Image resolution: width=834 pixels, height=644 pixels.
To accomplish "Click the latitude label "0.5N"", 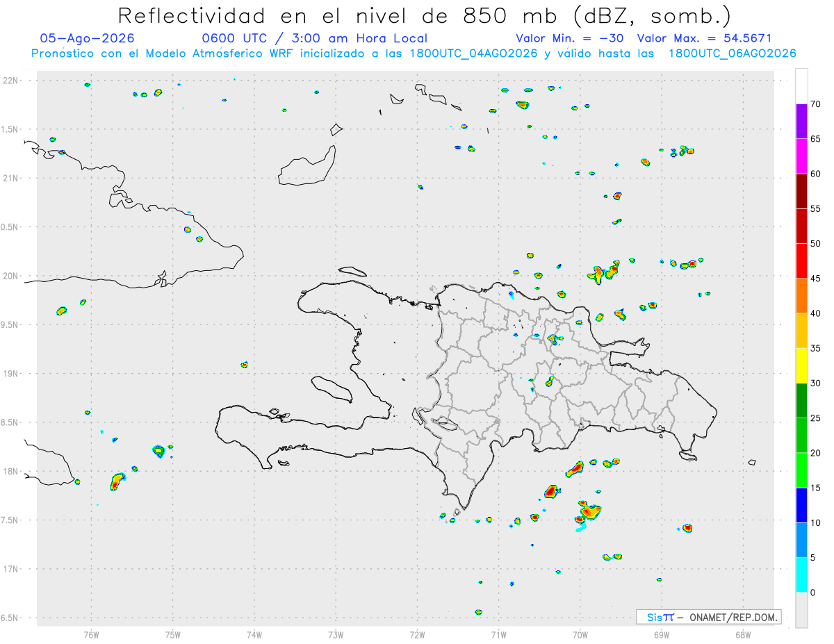I will (10, 227).
